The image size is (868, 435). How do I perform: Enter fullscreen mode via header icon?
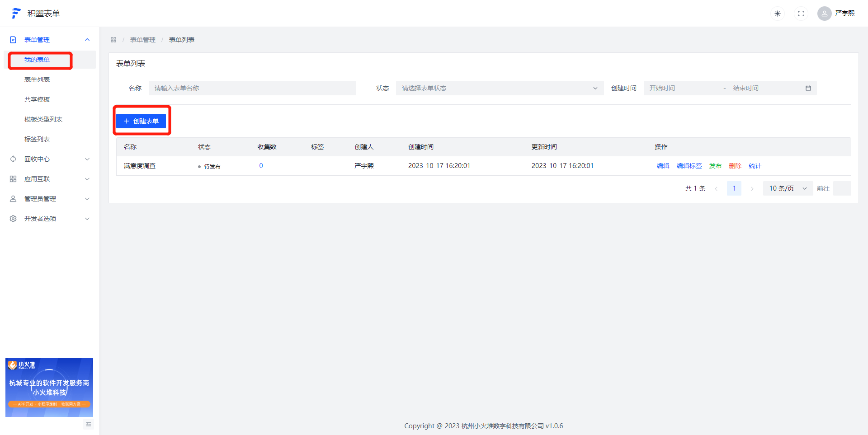pyautogui.click(x=801, y=14)
